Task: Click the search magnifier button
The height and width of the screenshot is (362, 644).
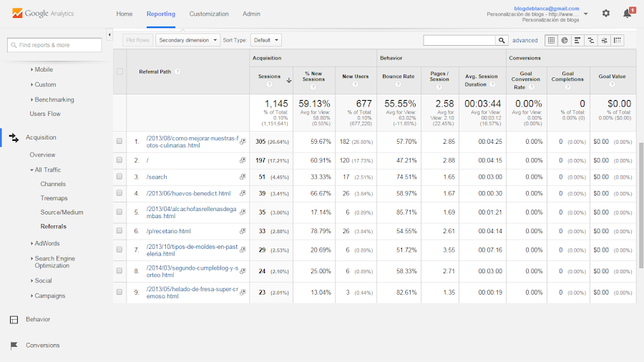Action: [502, 40]
